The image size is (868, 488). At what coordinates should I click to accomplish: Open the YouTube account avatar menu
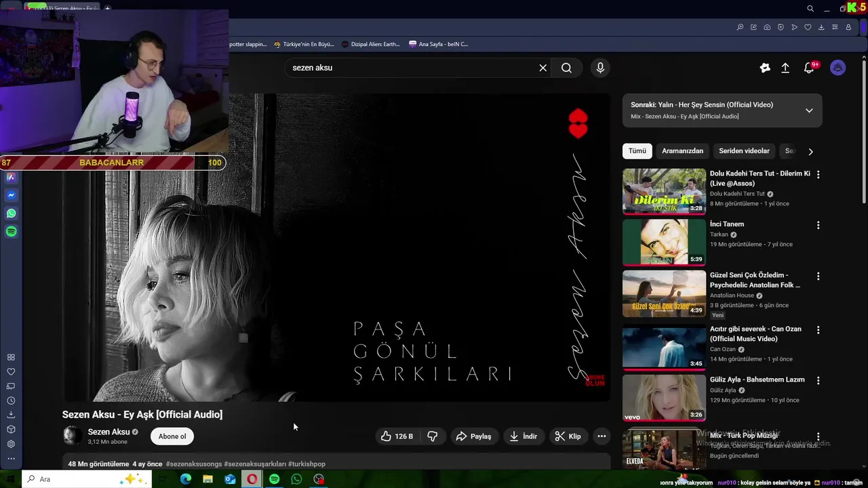(x=838, y=68)
